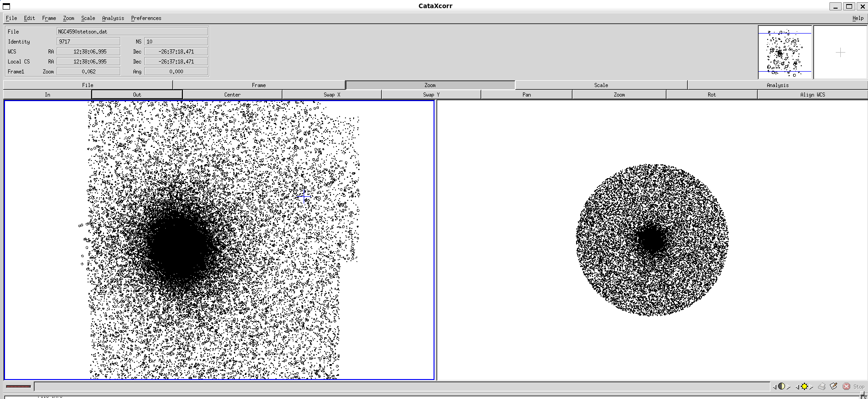Click the printer icon in status bar
This screenshot has height=399, width=868.
tap(822, 386)
